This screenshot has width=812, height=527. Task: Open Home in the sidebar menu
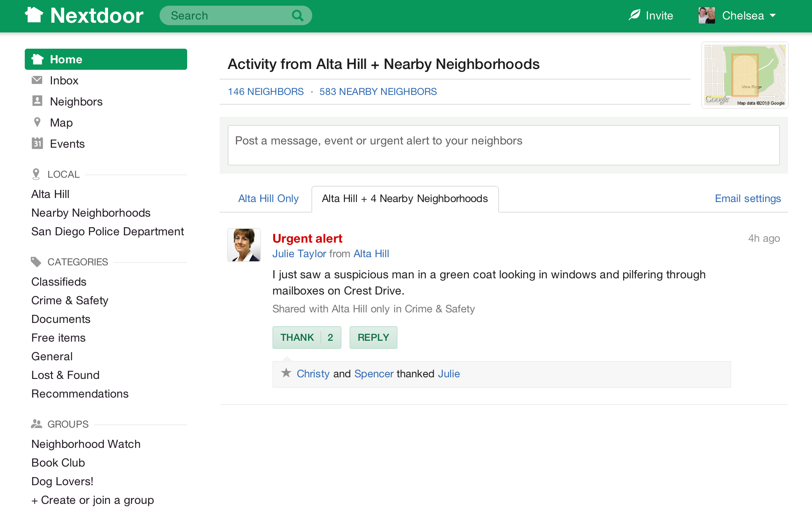pyautogui.click(x=106, y=59)
